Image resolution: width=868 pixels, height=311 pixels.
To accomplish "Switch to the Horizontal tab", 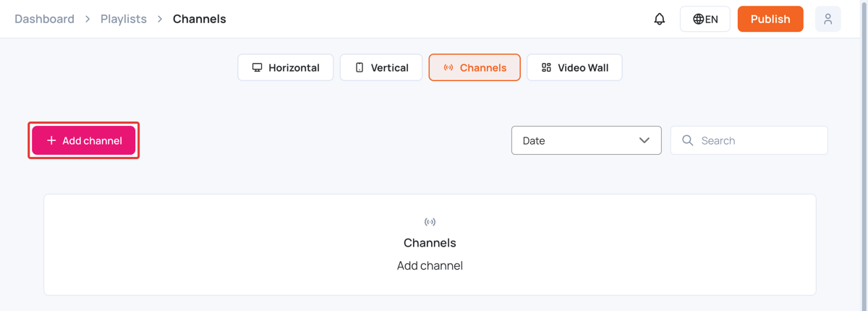I will point(286,68).
